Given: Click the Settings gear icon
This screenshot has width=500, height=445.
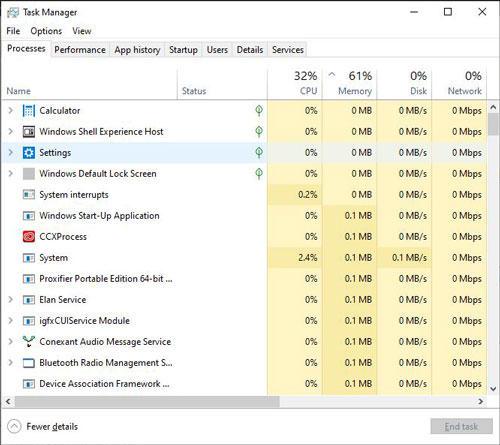Looking at the screenshot, I should pyautogui.click(x=29, y=153).
